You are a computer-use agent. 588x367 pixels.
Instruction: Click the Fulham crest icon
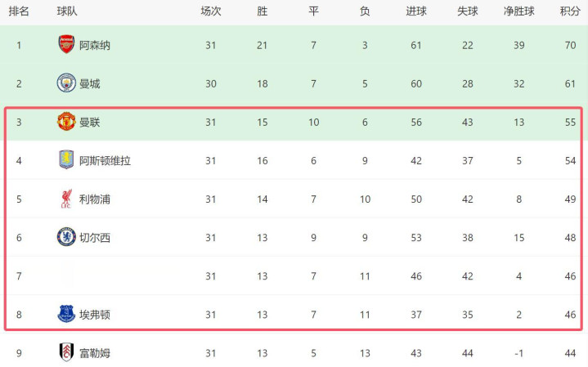pos(66,352)
